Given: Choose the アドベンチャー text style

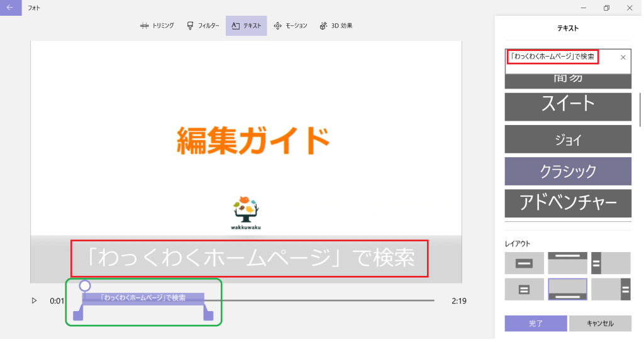Looking at the screenshot, I should coord(567,203).
